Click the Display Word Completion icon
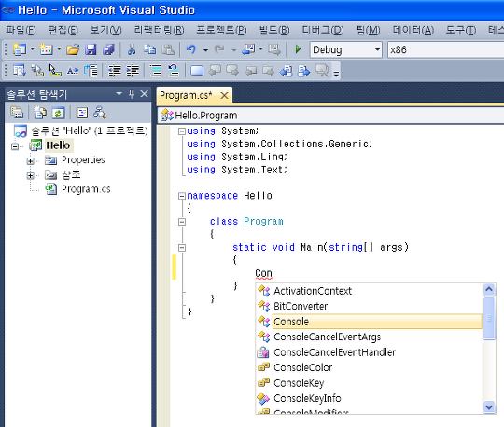 (73, 70)
